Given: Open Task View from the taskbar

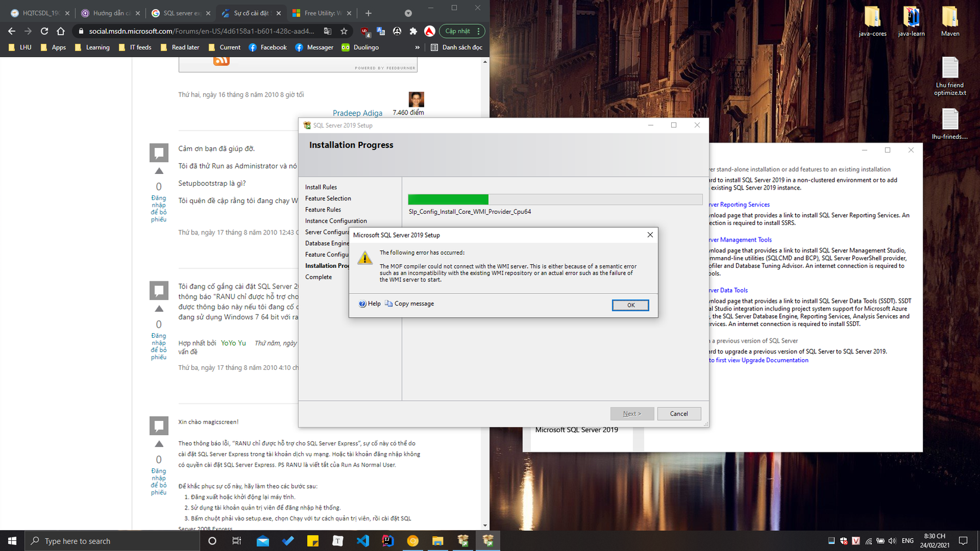Looking at the screenshot, I should click(x=237, y=541).
